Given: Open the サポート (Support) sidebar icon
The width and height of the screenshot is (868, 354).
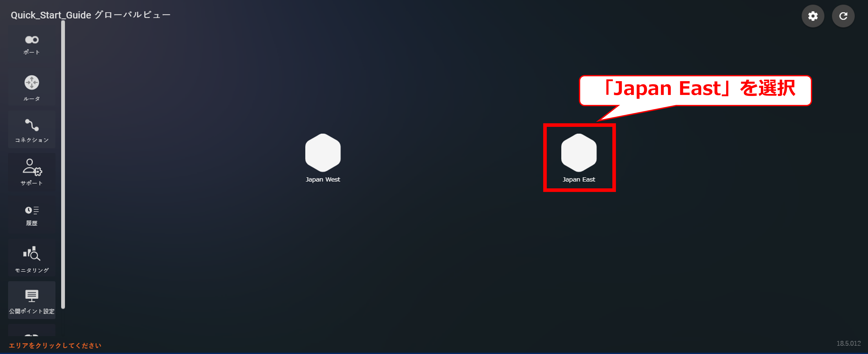Looking at the screenshot, I should point(32,172).
